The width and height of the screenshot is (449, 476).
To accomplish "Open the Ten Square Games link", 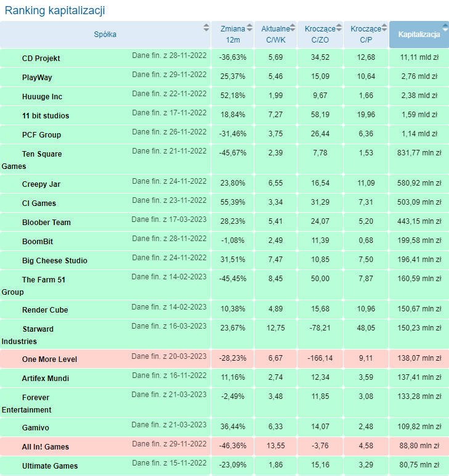I will pos(31,160).
